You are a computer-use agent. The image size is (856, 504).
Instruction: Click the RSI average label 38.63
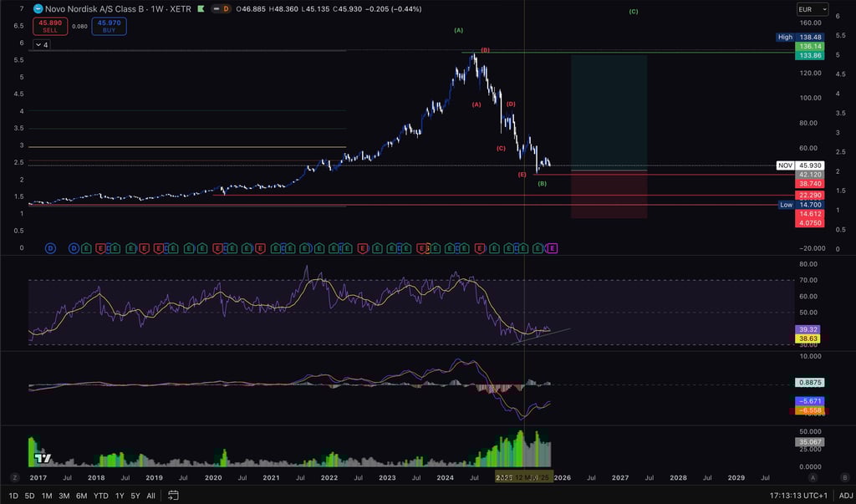(808, 339)
